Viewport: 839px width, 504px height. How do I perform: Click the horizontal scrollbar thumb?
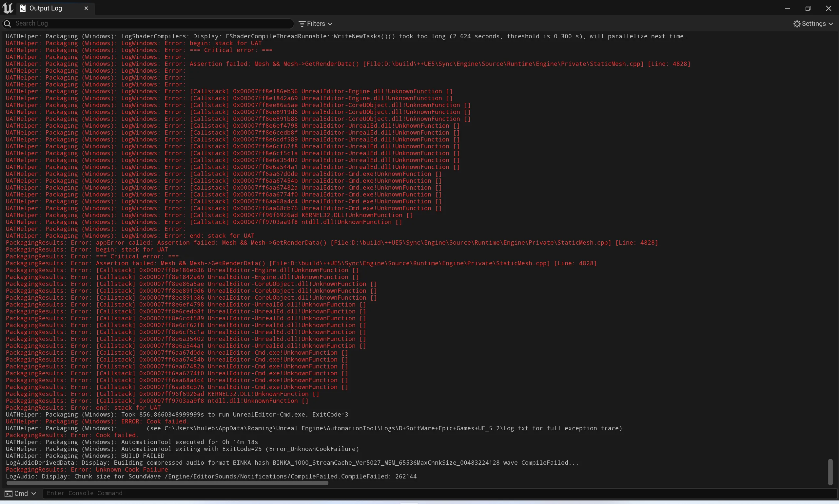click(x=167, y=483)
